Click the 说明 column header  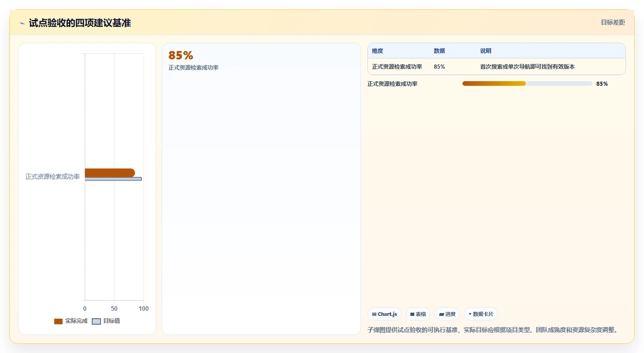point(486,51)
